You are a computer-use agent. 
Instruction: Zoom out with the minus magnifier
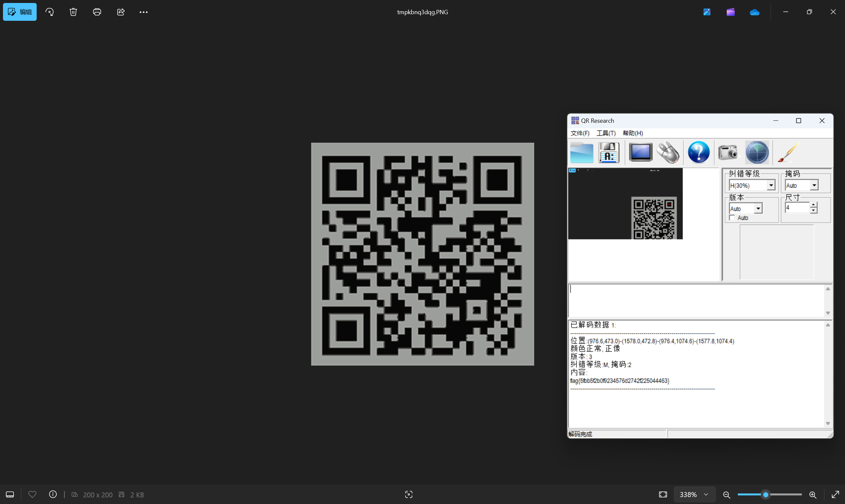(726, 495)
